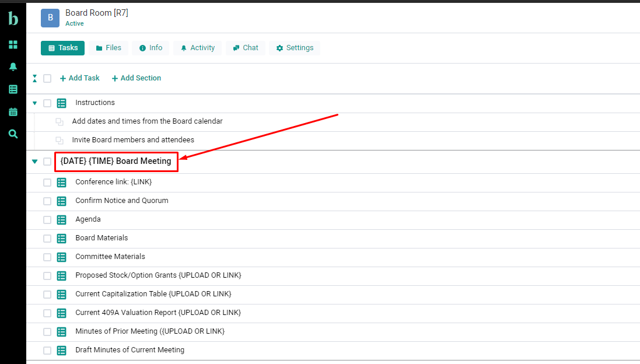Check the Confirm Notice and Quorum checkbox
Image resolution: width=640 pixels, height=364 pixels.
coord(47,201)
